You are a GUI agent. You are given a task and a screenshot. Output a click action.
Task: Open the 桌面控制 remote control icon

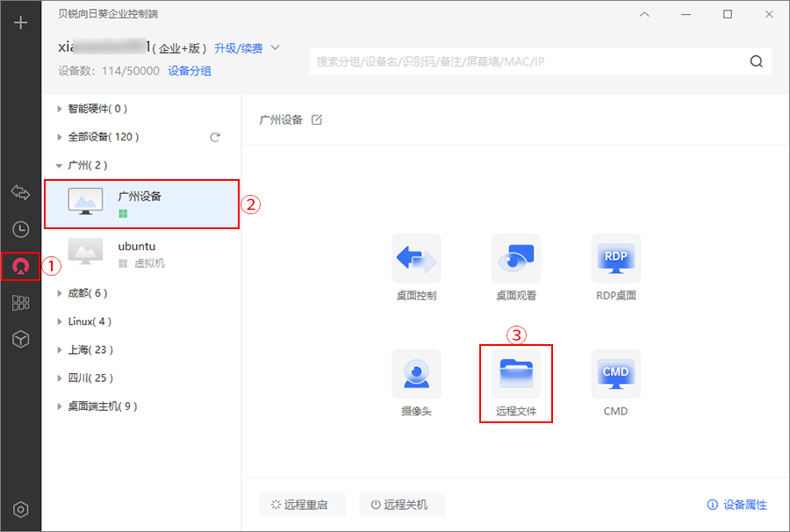416,258
